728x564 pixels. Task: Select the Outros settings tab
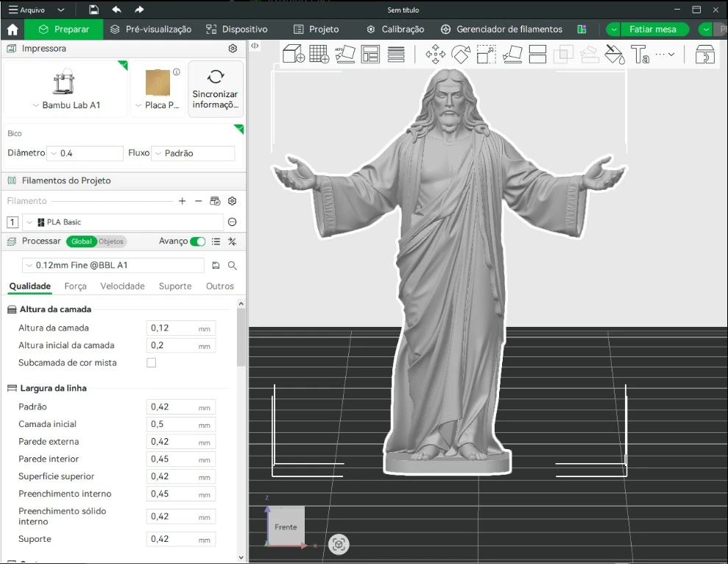point(219,286)
